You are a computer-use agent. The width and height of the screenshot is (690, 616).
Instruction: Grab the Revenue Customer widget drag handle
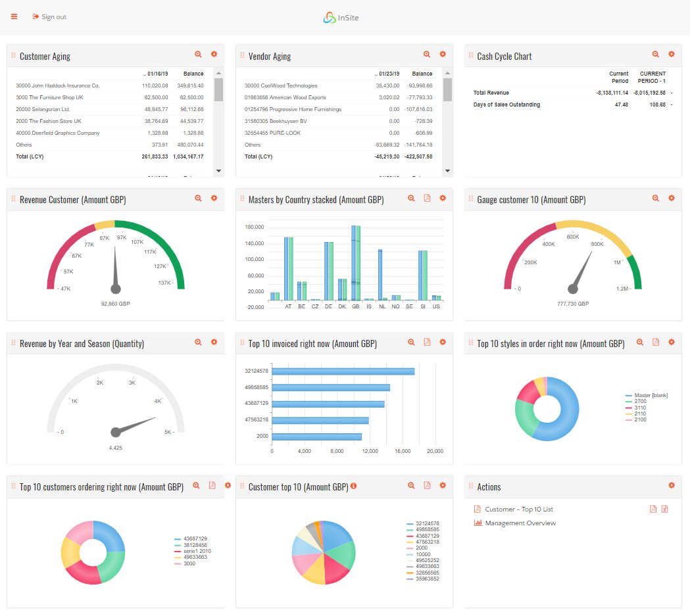click(13, 199)
